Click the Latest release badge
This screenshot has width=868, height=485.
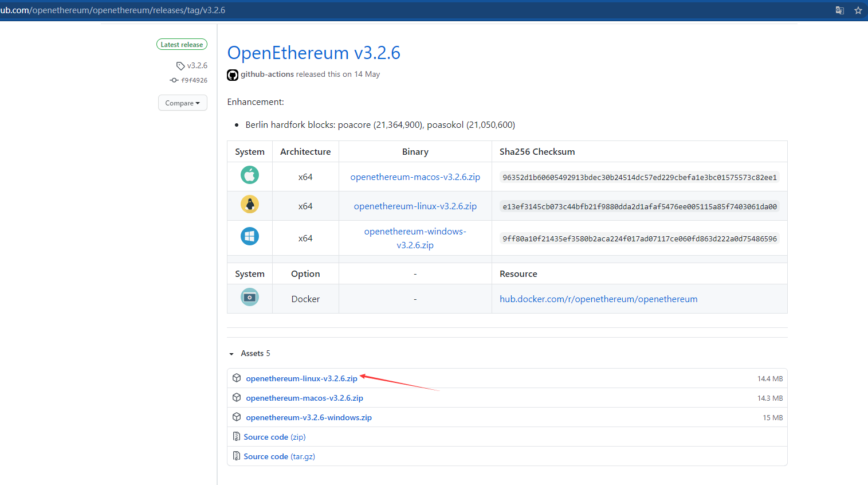click(x=182, y=45)
